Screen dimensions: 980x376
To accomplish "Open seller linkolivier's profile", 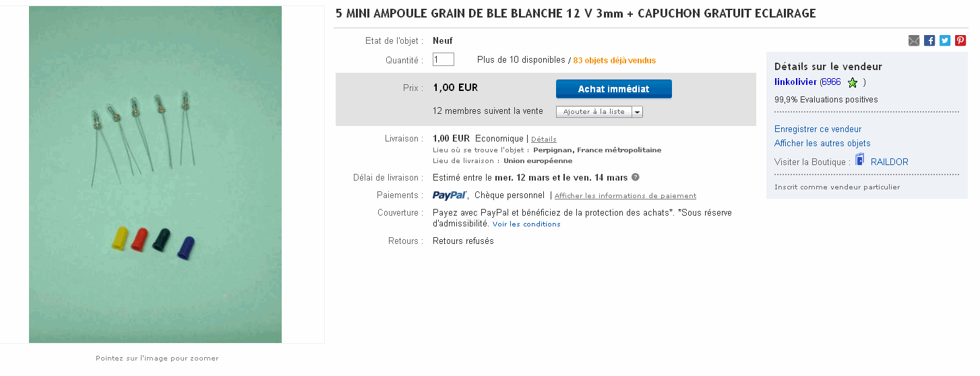I will (x=795, y=82).
